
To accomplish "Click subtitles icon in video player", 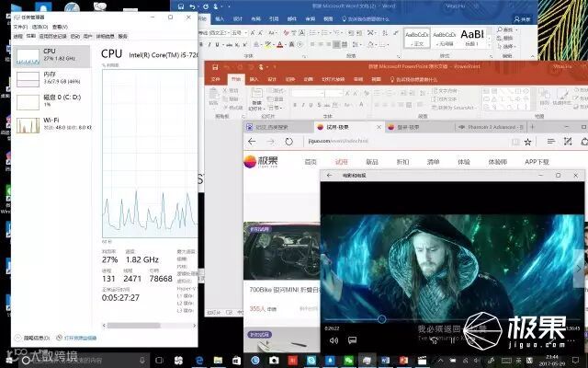I will [352, 340].
